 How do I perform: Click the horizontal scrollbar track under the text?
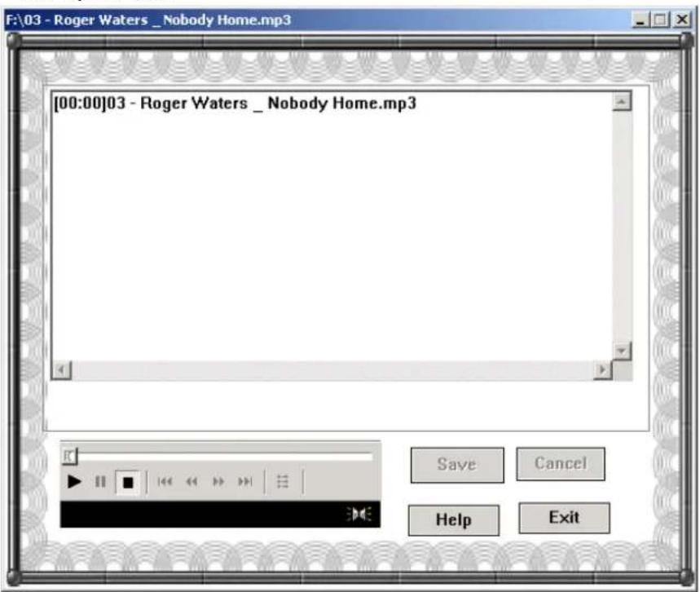coord(332,370)
